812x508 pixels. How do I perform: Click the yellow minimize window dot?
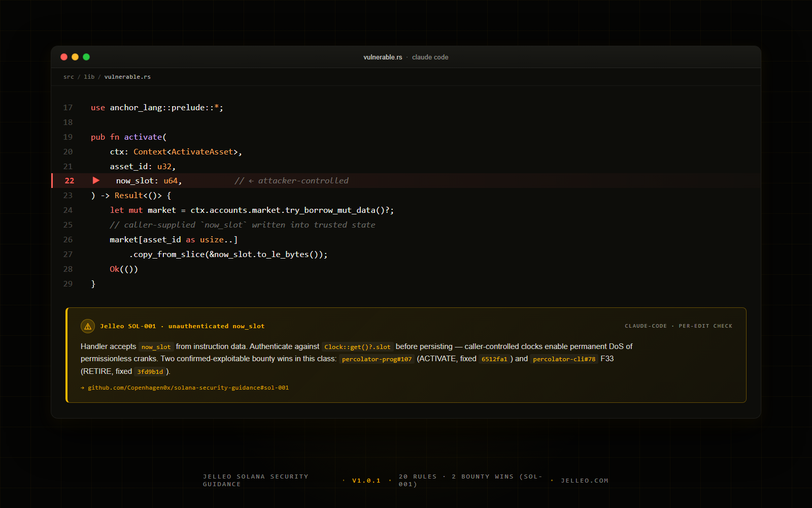pos(75,57)
